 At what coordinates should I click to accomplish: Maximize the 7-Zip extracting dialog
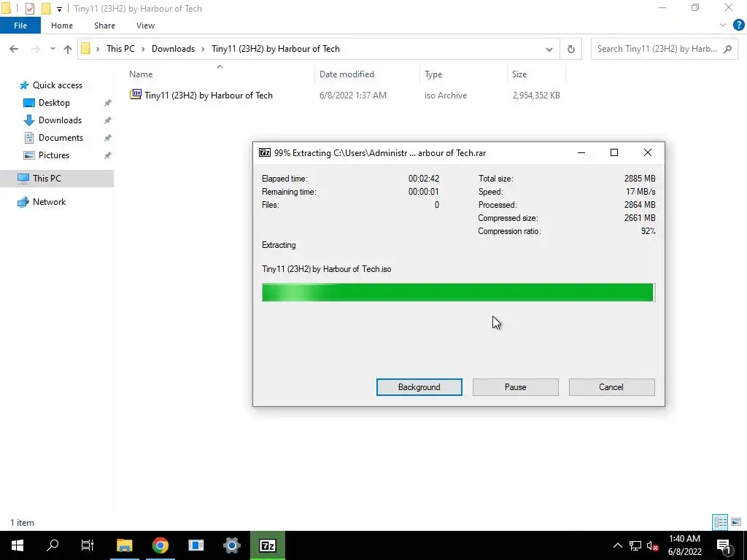point(614,153)
